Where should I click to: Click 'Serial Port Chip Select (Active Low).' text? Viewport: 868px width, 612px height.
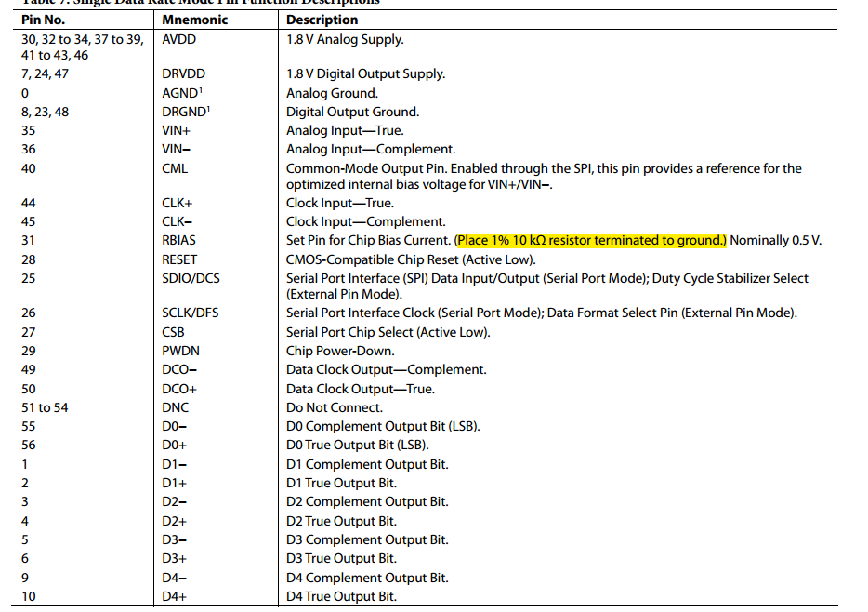[x=388, y=332]
